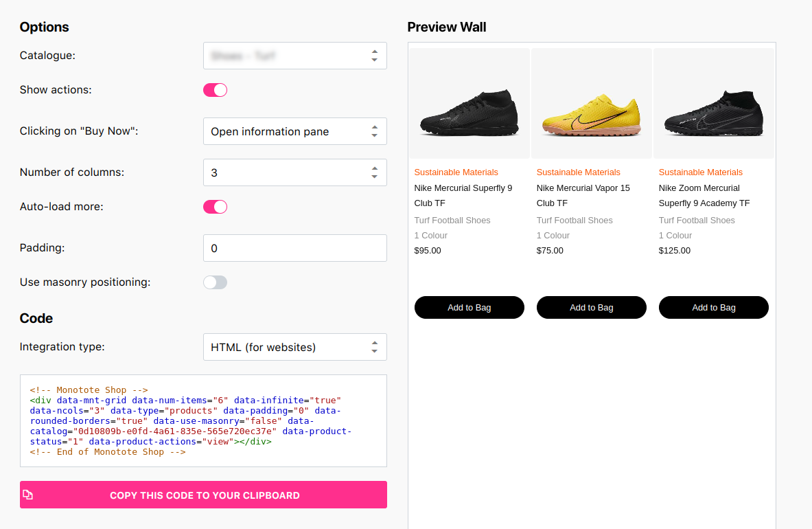
Task: Expand the Number of columns dropdown
Action: pos(294,172)
